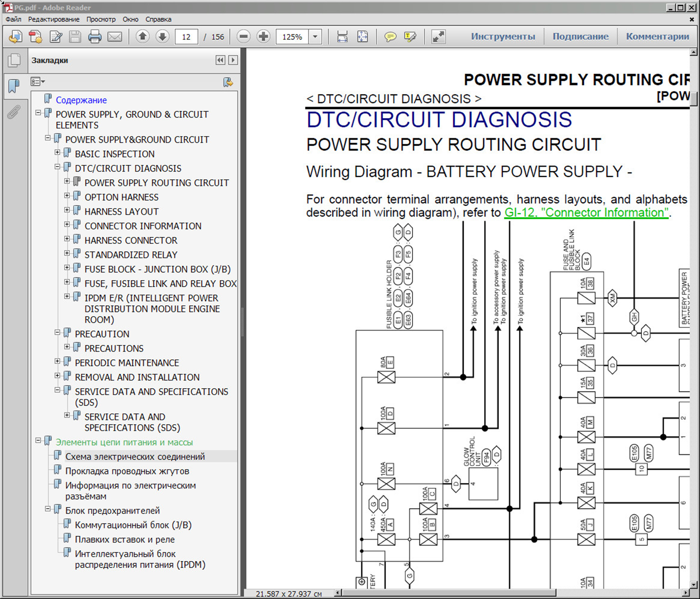
Task: Expand the BASIC INSPECTION bookmark
Action: coord(57,152)
